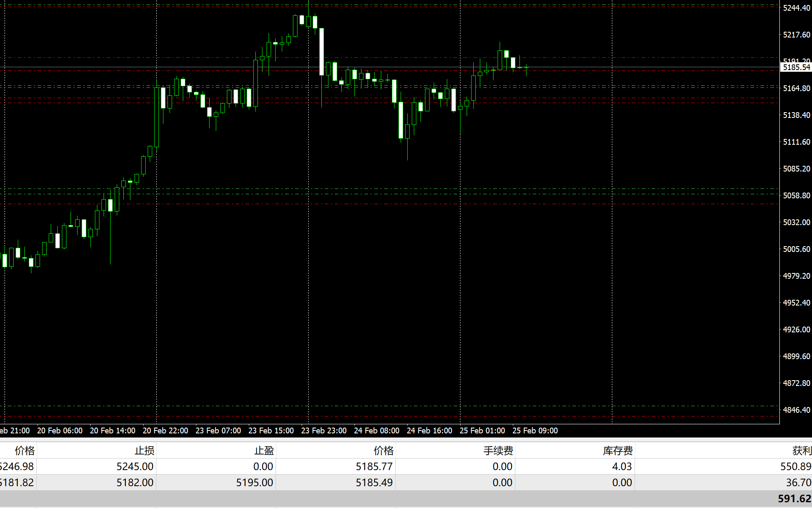Click the 5244.40 price axis label

pos(796,8)
